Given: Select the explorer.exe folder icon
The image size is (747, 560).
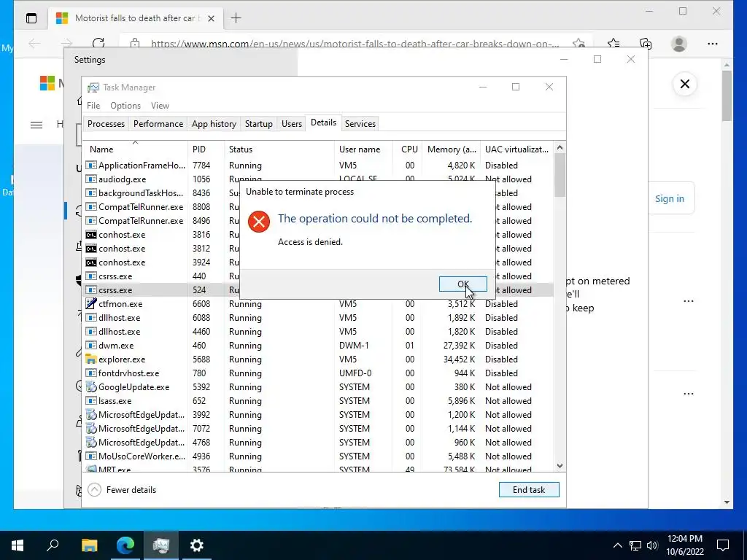Looking at the screenshot, I should (x=91, y=359).
